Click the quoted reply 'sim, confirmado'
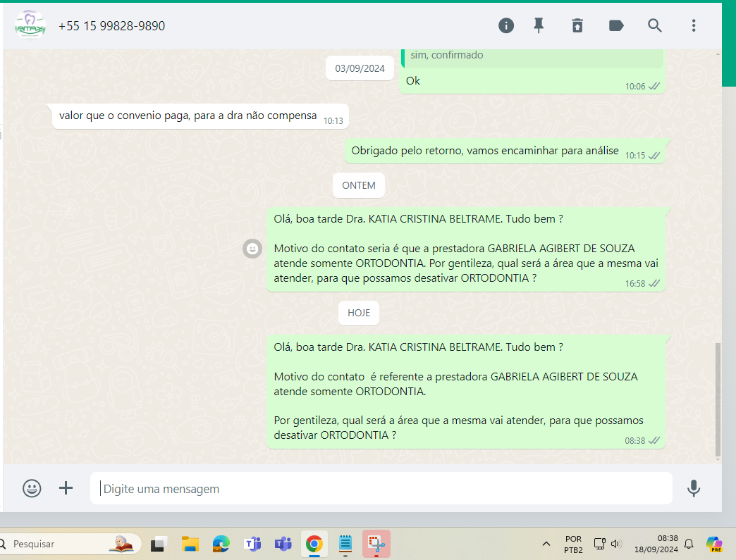 point(532,58)
